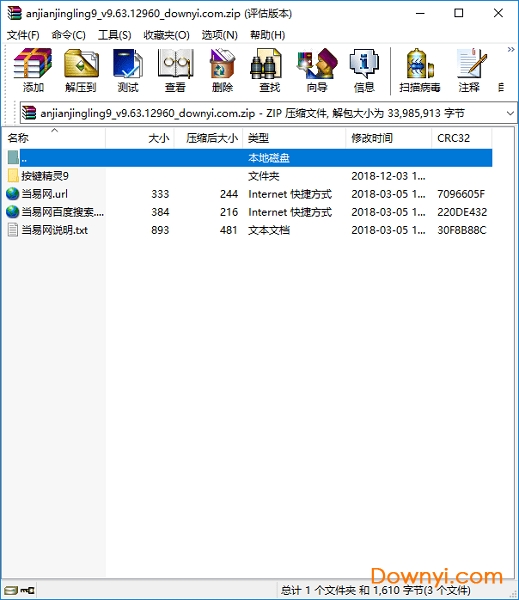
Task: Click the WinRAR icon in title bar
Action: (x=14, y=13)
